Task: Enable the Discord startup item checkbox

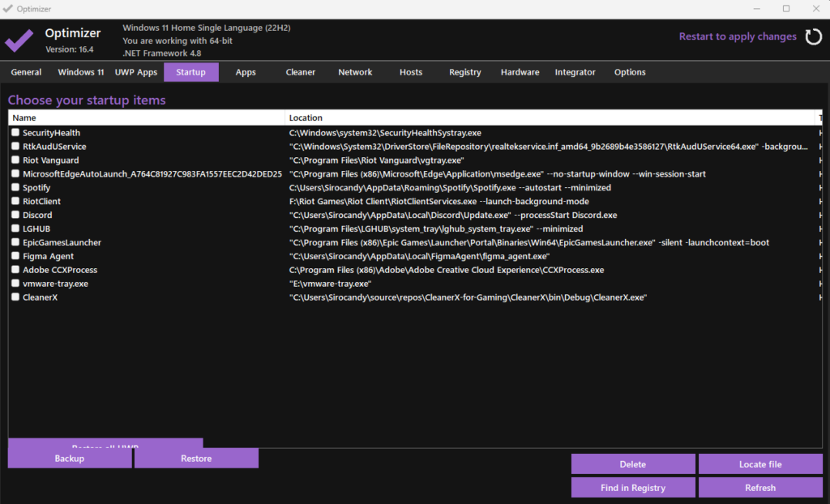Action: coord(15,216)
